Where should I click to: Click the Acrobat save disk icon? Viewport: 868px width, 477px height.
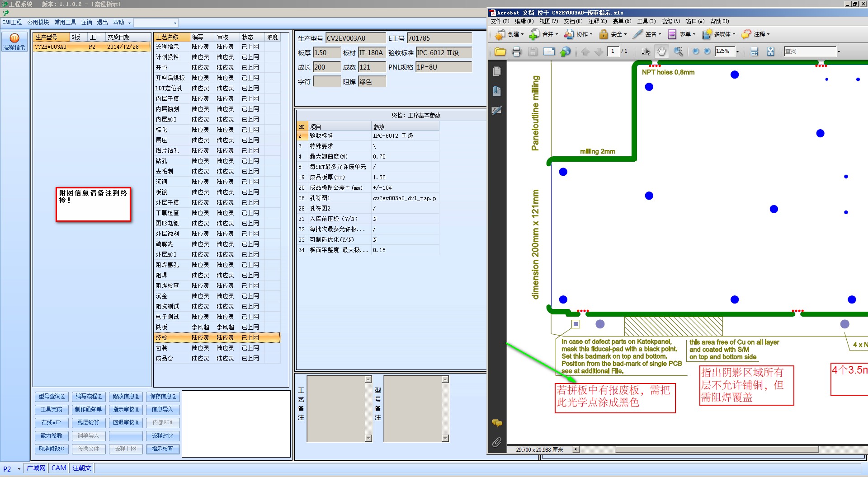point(533,51)
